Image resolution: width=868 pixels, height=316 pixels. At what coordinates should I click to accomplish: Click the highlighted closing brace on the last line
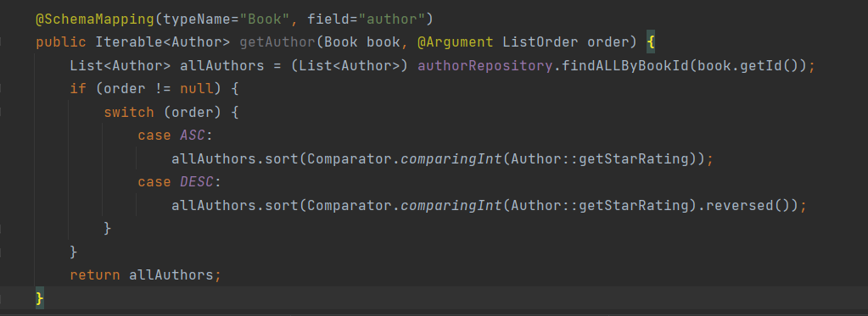pyautogui.click(x=39, y=298)
